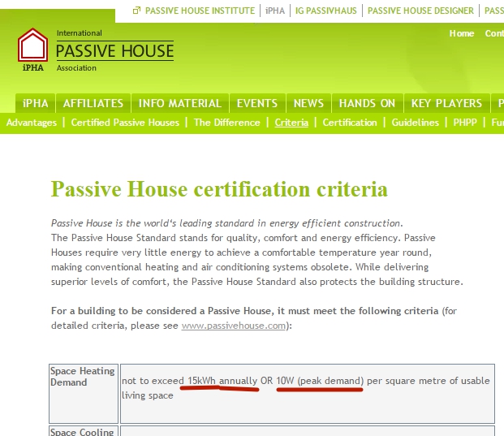The width and height of the screenshot is (504, 436).
Task: Open the Passive House Designer top link
Action: (x=420, y=11)
